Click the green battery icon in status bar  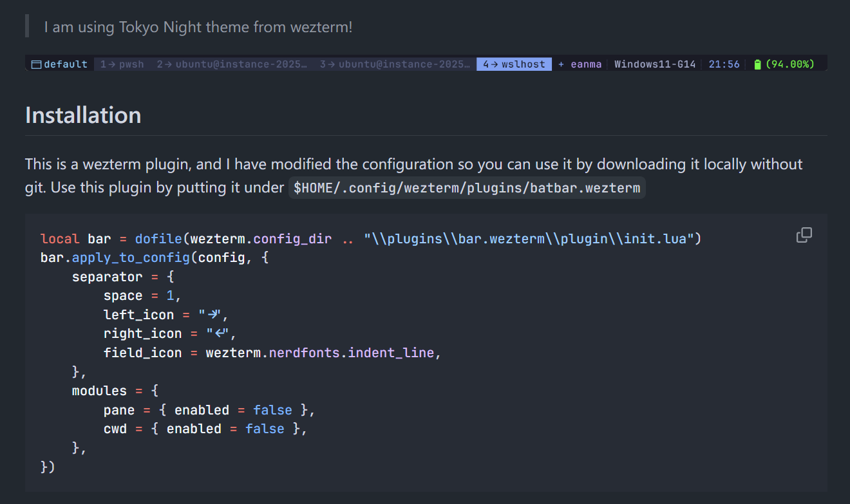757,64
